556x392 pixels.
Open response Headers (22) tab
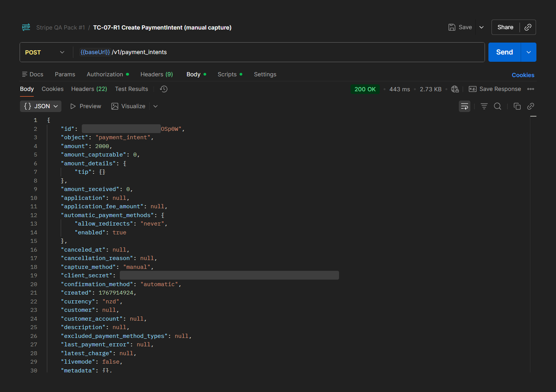pyautogui.click(x=89, y=89)
